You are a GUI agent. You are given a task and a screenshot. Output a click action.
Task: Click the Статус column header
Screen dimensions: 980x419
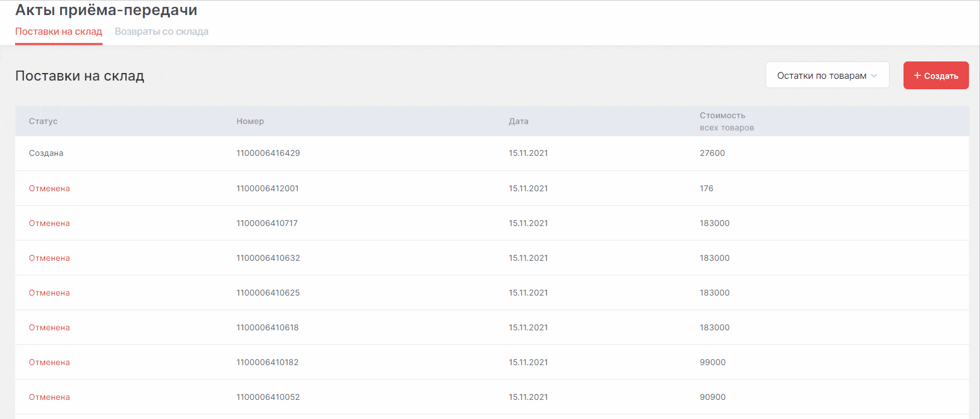43,121
